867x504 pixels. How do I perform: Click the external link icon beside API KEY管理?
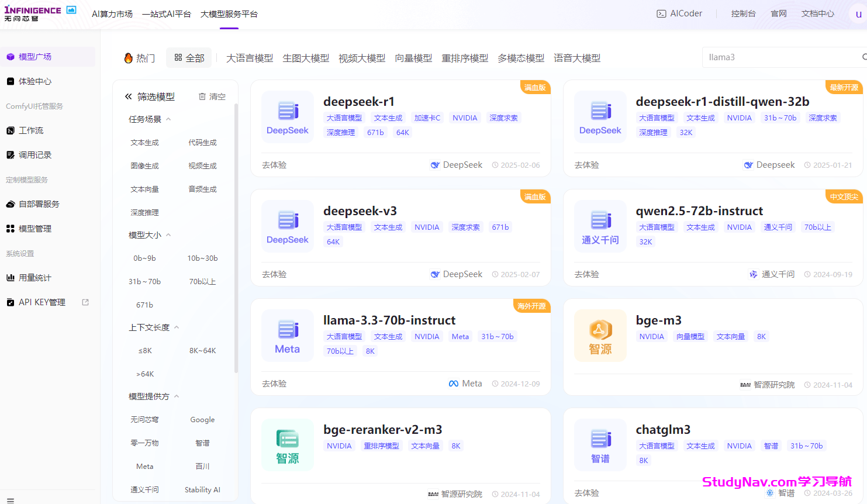click(85, 302)
